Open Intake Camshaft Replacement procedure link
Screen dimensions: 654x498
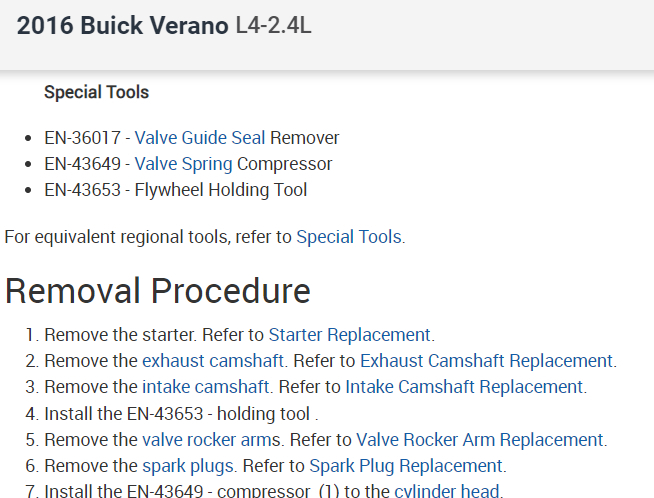point(464,387)
